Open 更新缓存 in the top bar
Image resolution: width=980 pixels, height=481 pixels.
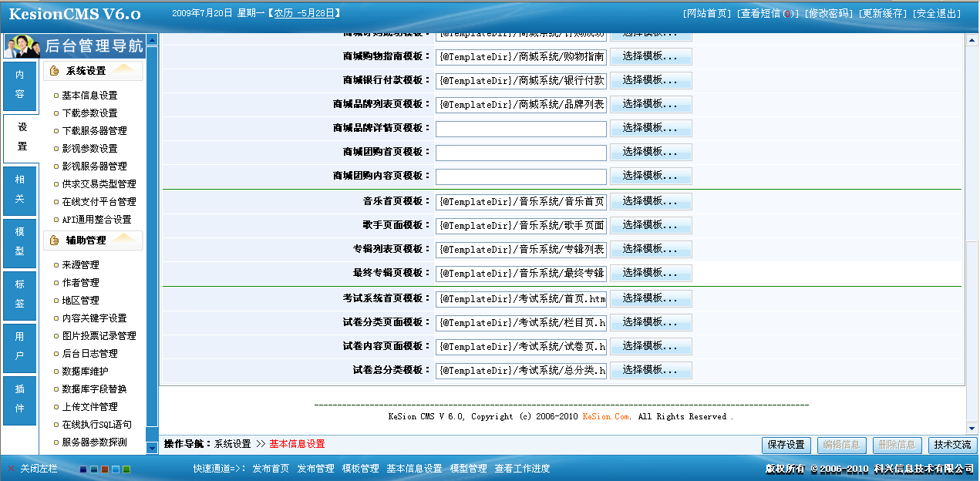pyautogui.click(x=884, y=12)
